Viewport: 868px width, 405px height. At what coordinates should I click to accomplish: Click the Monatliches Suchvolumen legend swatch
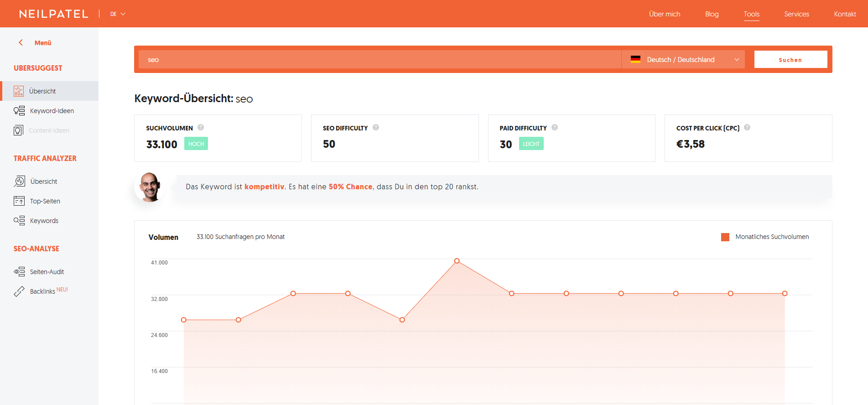pyautogui.click(x=725, y=237)
